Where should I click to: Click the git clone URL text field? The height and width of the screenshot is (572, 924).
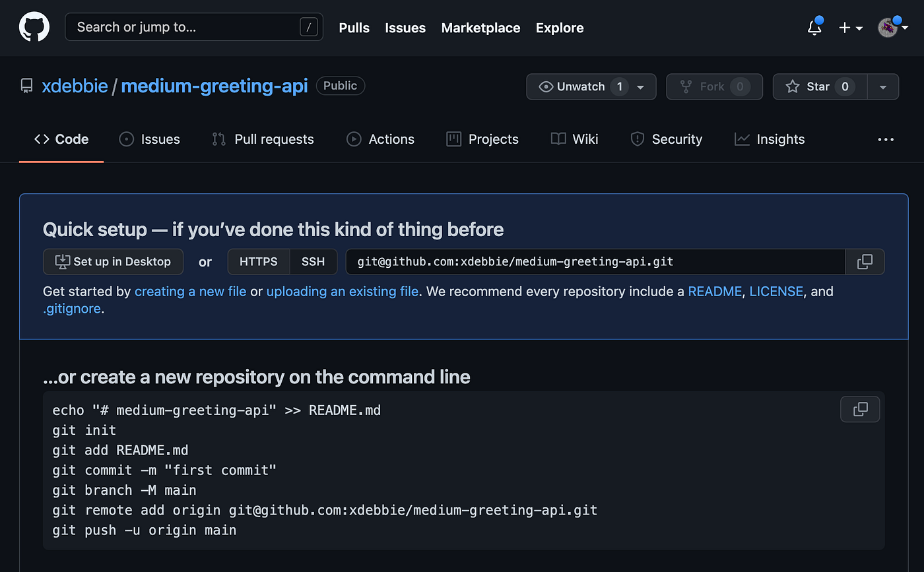pos(595,262)
